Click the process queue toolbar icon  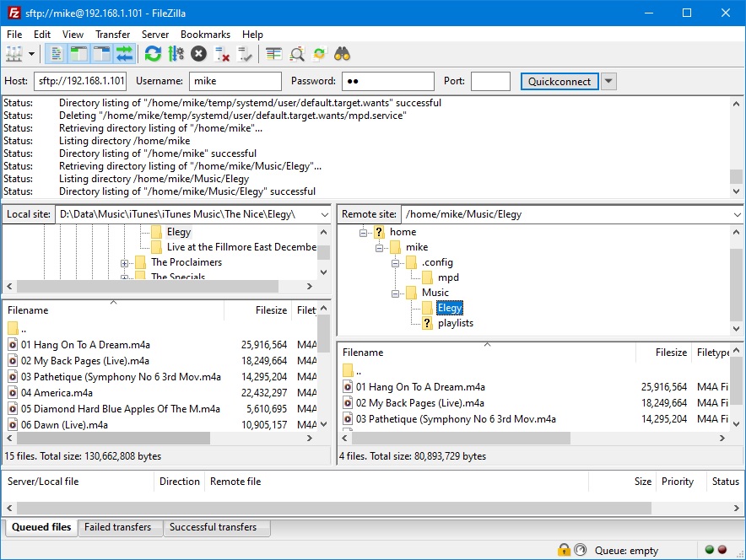[176, 54]
